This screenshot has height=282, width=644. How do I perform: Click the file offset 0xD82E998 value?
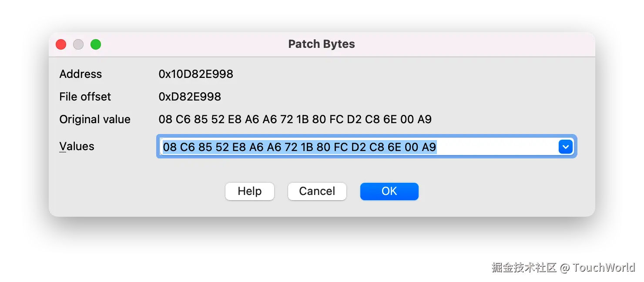pyautogui.click(x=190, y=97)
